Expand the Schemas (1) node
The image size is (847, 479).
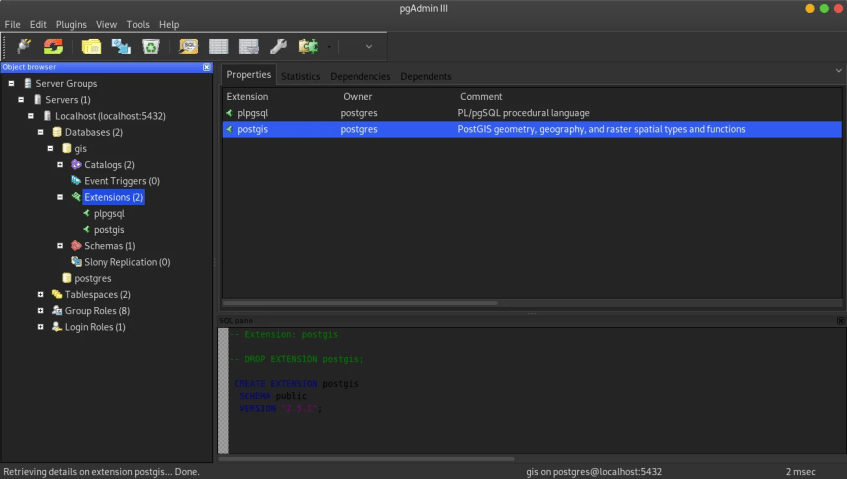point(60,246)
